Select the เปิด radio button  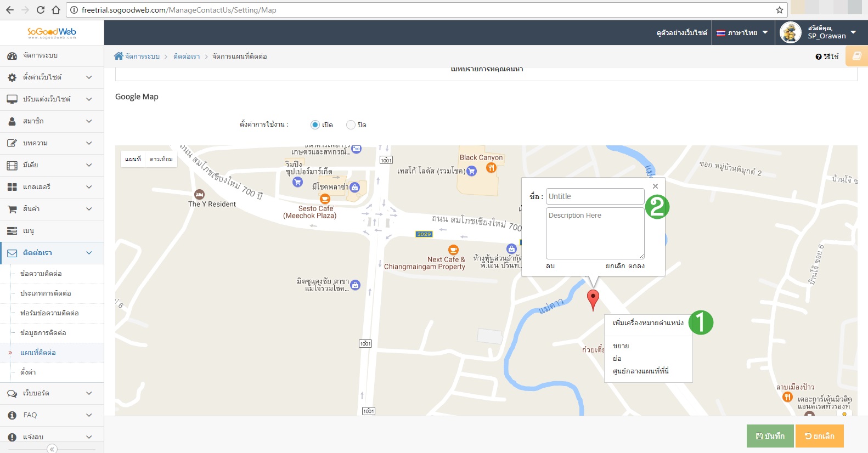315,124
